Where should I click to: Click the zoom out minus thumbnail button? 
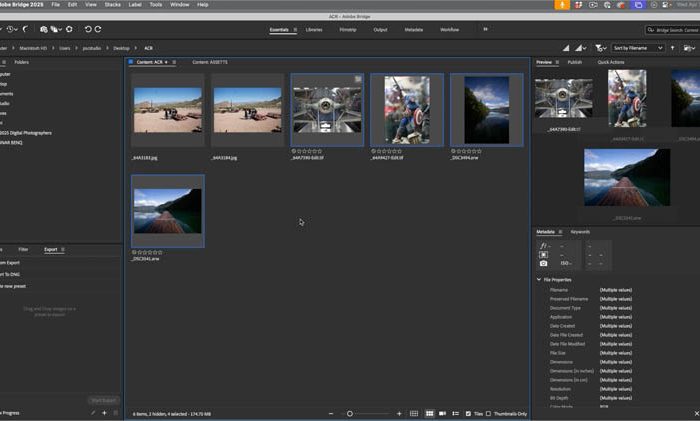coord(331,414)
